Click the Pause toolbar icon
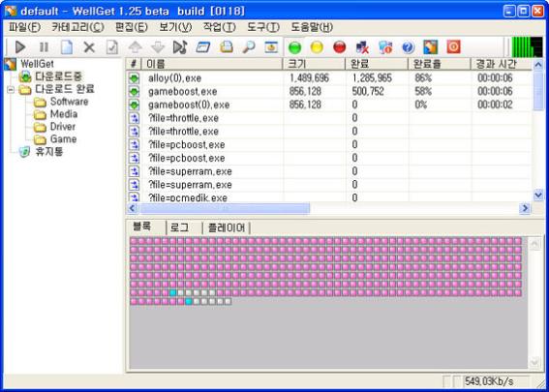Image resolution: width=549 pixels, height=392 pixels. tap(44, 47)
